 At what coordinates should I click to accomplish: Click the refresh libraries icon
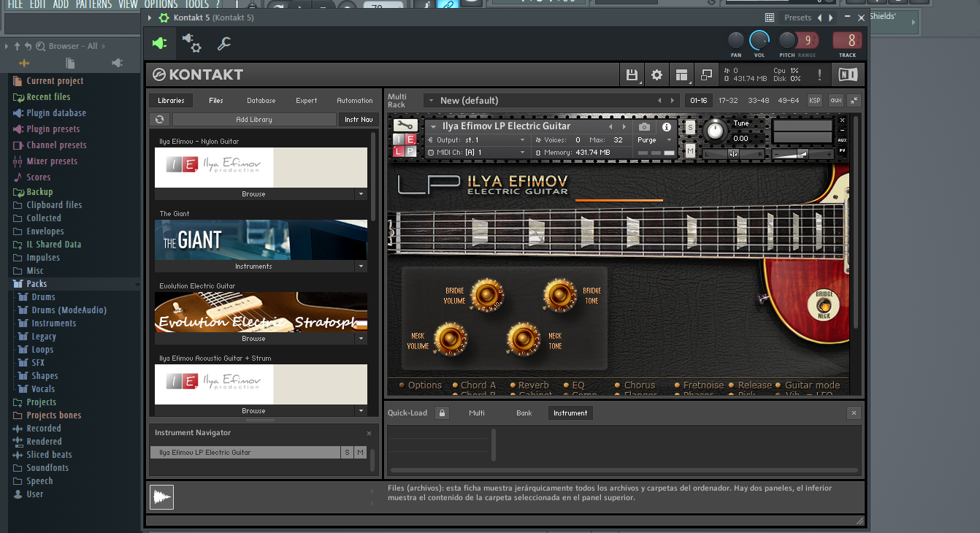click(159, 119)
